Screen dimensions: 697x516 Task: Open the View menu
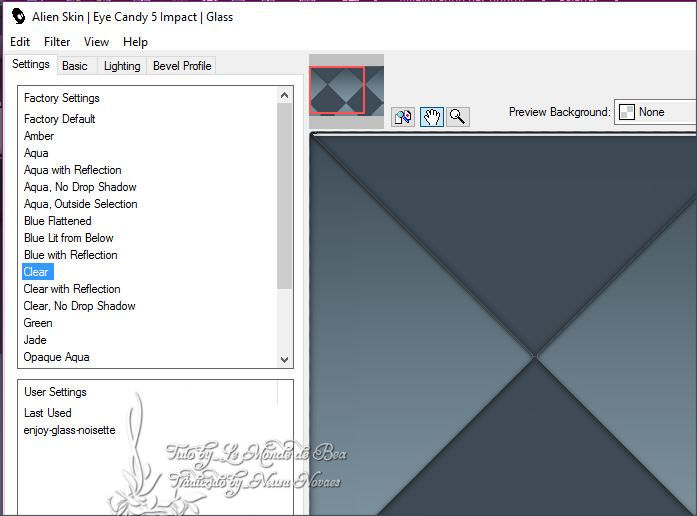[96, 42]
